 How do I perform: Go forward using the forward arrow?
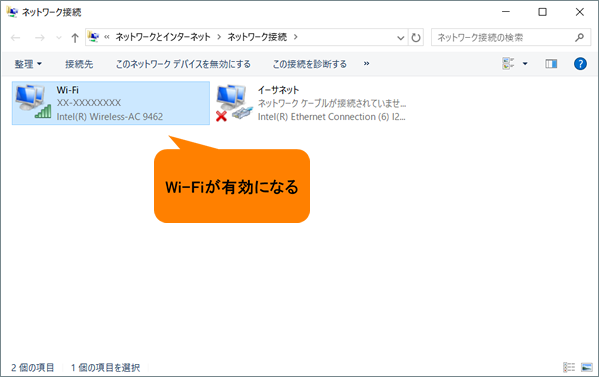click(x=40, y=37)
